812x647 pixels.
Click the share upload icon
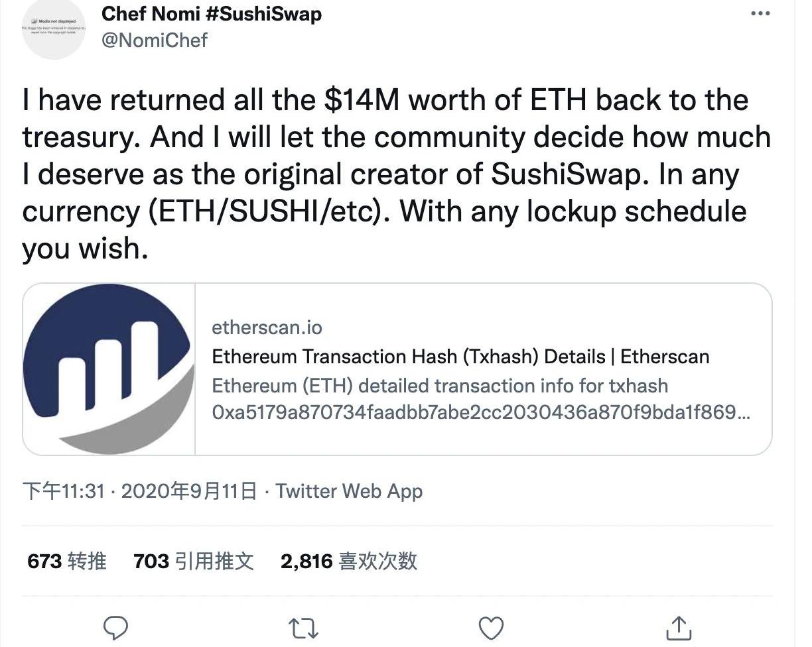coord(678,626)
